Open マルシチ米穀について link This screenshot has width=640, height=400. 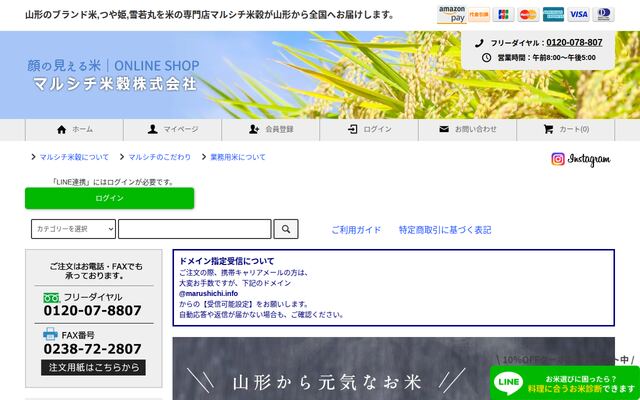pyautogui.click(x=74, y=157)
